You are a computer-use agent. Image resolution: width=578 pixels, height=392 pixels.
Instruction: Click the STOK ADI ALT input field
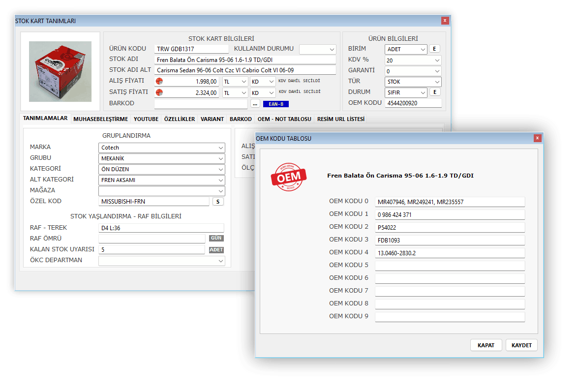coord(245,70)
